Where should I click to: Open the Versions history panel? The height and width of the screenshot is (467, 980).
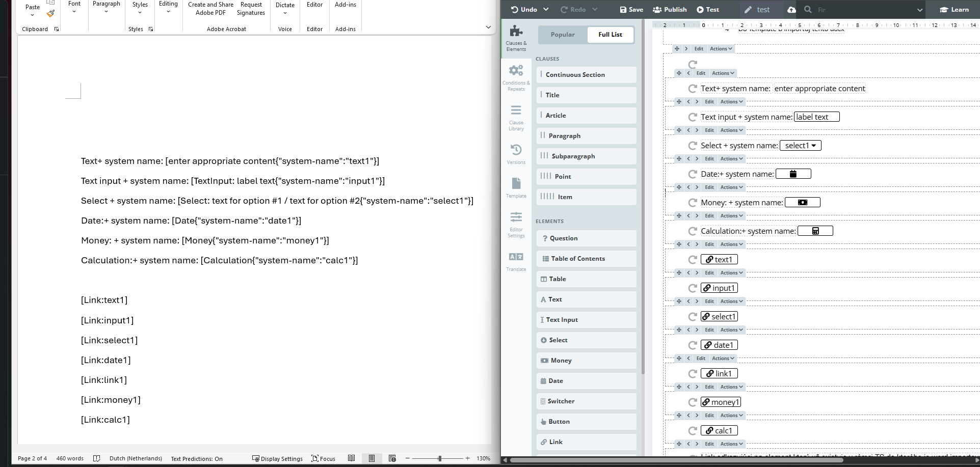516,154
